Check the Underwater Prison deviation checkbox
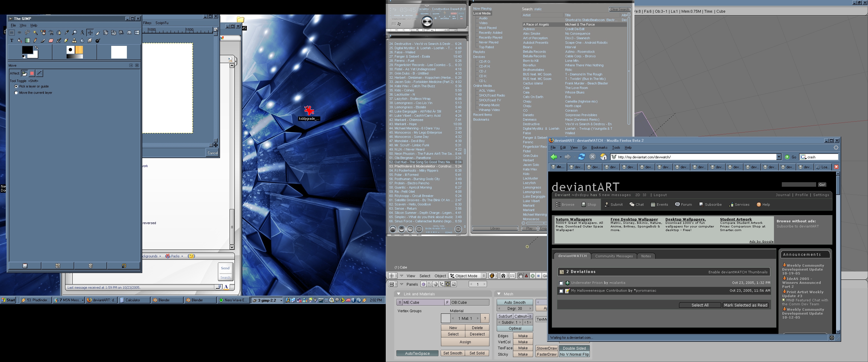The image size is (868, 362). point(561,283)
